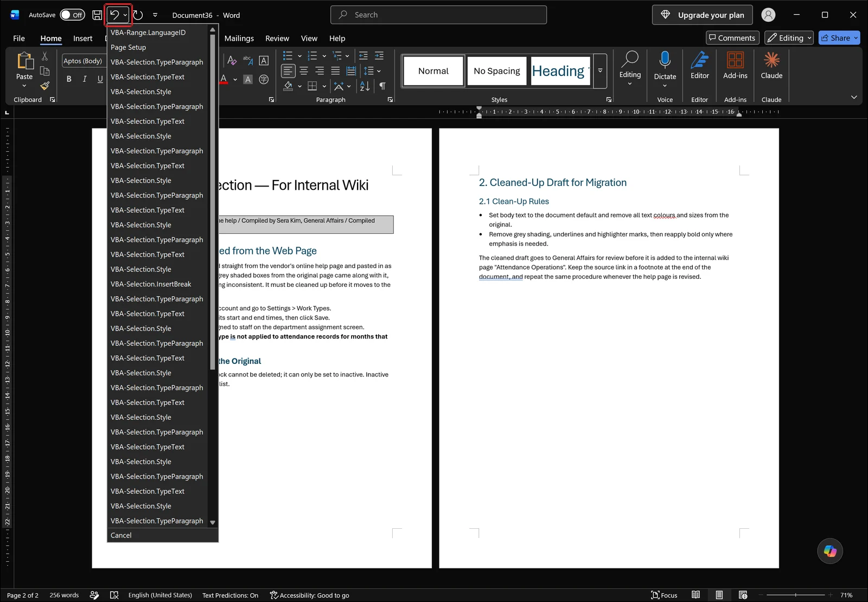Click the Enclose Characters circle icon
This screenshot has height=602, width=868.
[264, 79]
